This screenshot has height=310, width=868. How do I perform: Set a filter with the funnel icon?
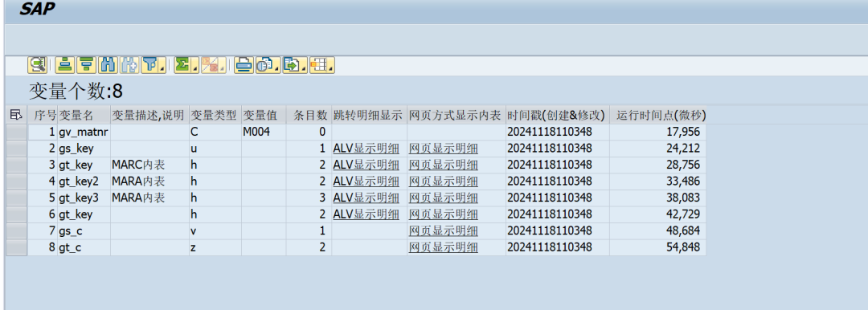point(149,65)
